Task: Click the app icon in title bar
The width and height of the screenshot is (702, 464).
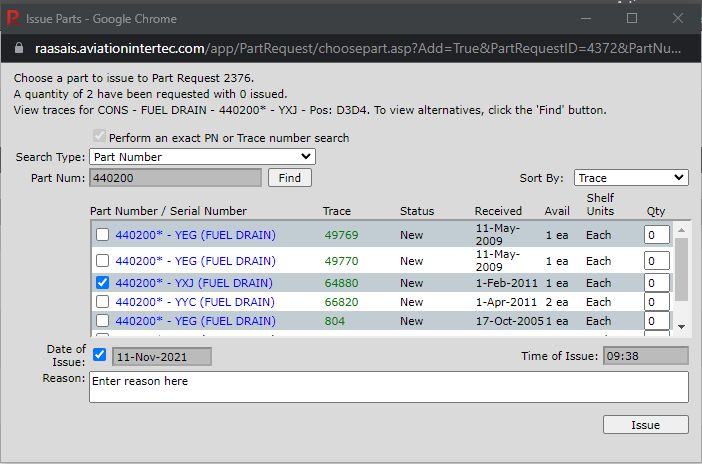Action: (x=13, y=17)
